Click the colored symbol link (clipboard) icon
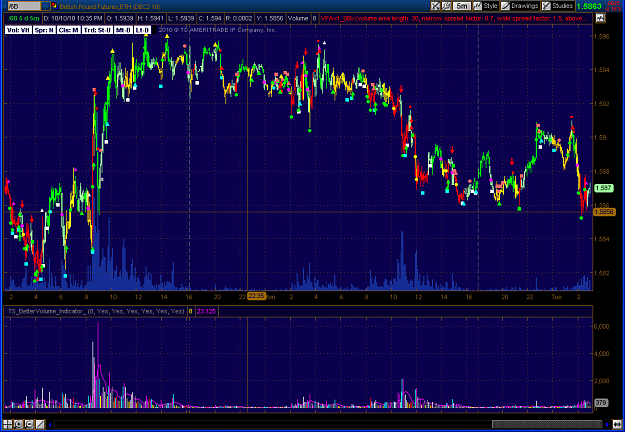The image size is (625, 432). click(x=55, y=6)
